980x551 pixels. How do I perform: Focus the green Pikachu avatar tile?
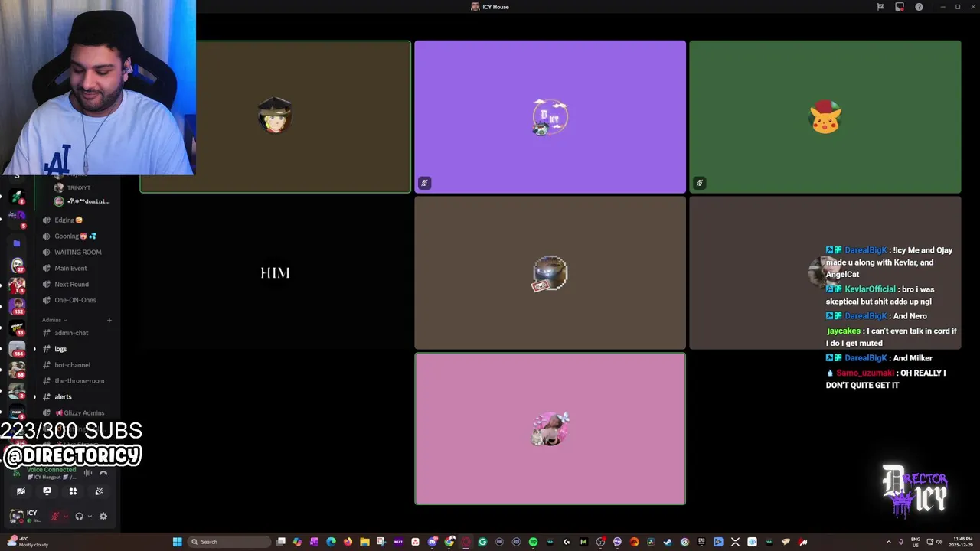coord(825,117)
